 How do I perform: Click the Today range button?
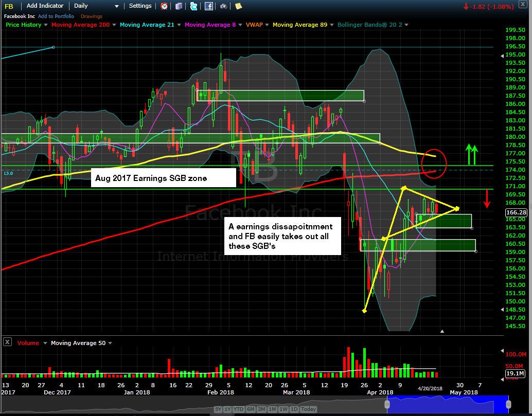pyautogui.click(x=308, y=409)
